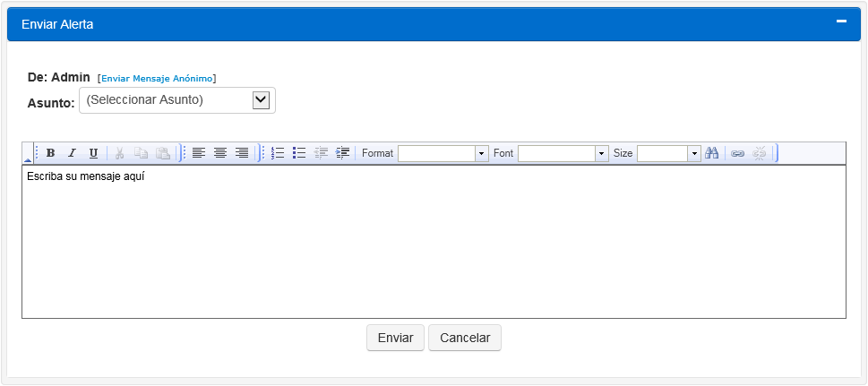Click the find binoculars icon
The height and width of the screenshot is (386, 868).
pyautogui.click(x=712, y=153)
